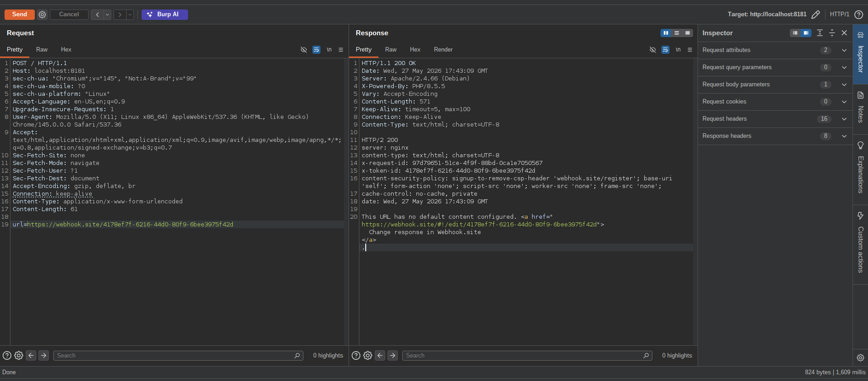868x381 pixels.
Task: Switch to top-bottom request/response layout
Action: click(x=677, y=33)
